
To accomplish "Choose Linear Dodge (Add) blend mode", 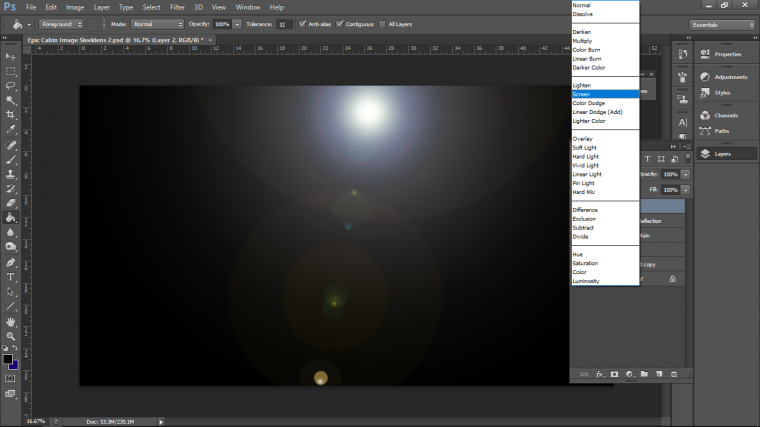I will [605, 112].
